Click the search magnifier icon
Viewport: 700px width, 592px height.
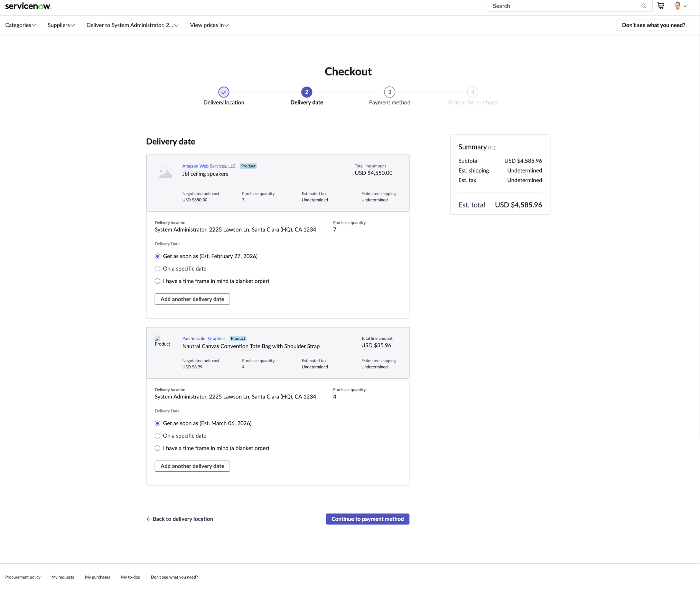tap(644, 6)
